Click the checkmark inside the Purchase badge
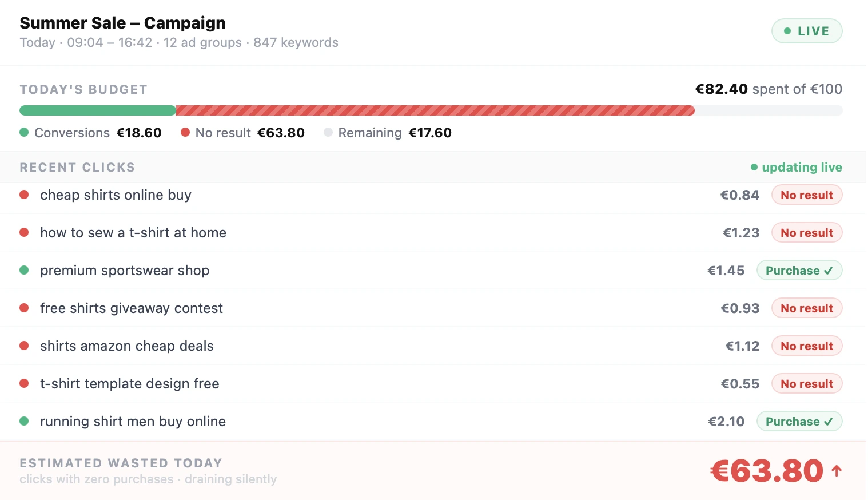Viewport: 868px width, 500px height. click(829, 270)
